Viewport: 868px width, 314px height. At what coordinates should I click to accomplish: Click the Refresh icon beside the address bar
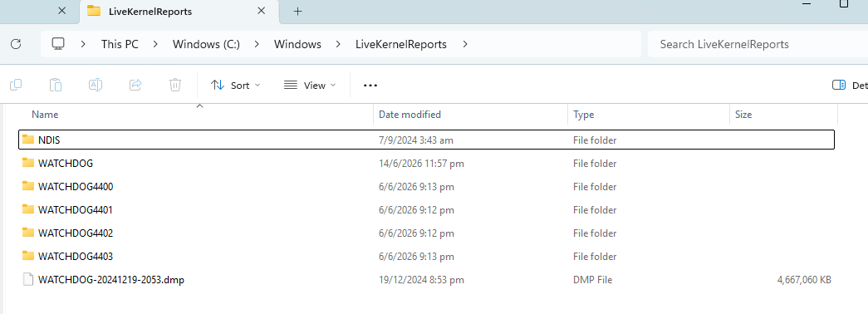click(16, 44)
